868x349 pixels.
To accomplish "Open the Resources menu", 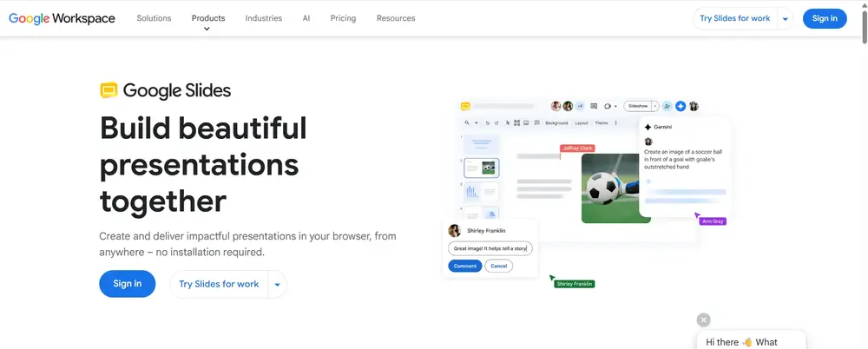I will [x=396, y=18].
